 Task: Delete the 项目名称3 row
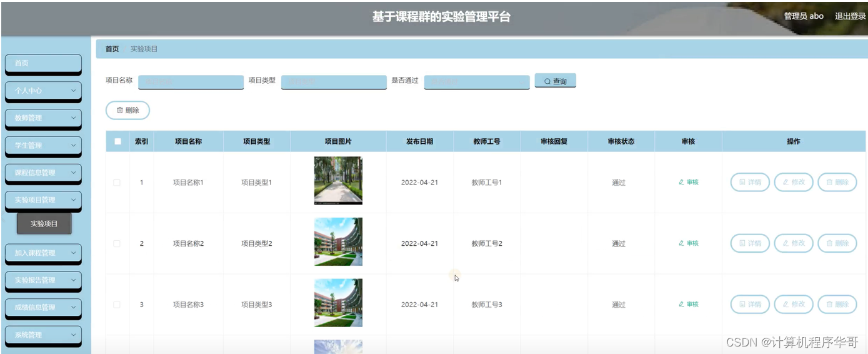[837, 304]
